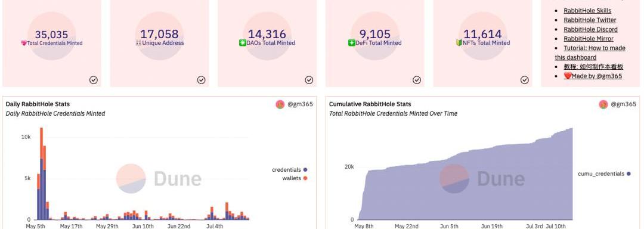Click the checkmark icon on DAOs Total Minted card
Image resolution: width=644 pixels, height=229 pixels.
pos(309,80)
